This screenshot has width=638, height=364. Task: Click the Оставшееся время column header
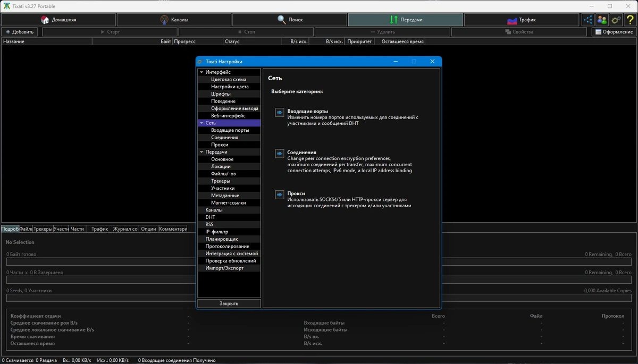pos(400,41)
